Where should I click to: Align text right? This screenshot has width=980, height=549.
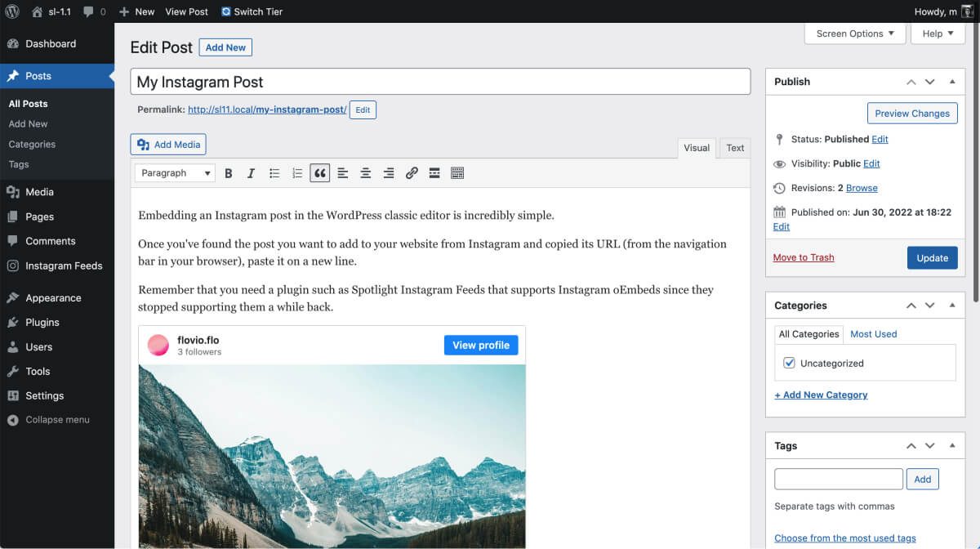389,173
